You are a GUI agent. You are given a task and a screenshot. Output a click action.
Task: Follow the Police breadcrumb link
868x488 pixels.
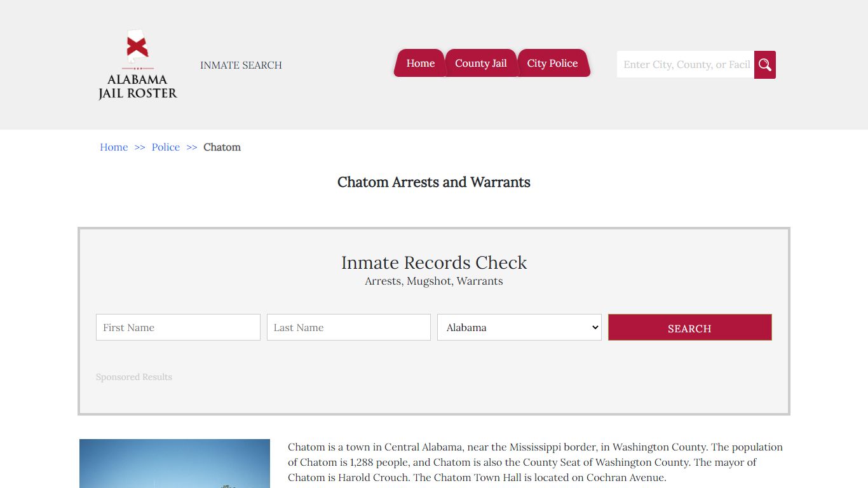166,147
